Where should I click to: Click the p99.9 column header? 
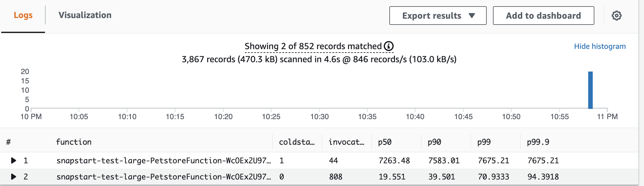tap(538, 142)
